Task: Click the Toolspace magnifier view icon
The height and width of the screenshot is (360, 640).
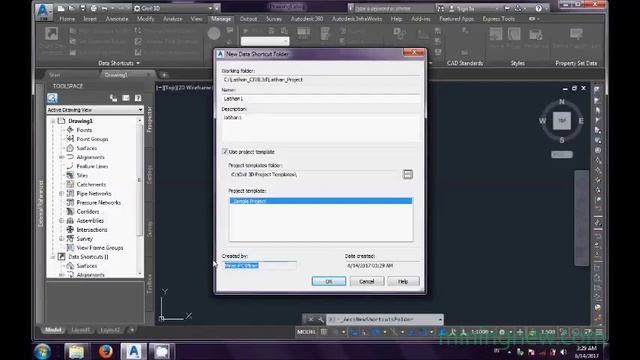Action: pyautogui.click(x=52, y=98)
